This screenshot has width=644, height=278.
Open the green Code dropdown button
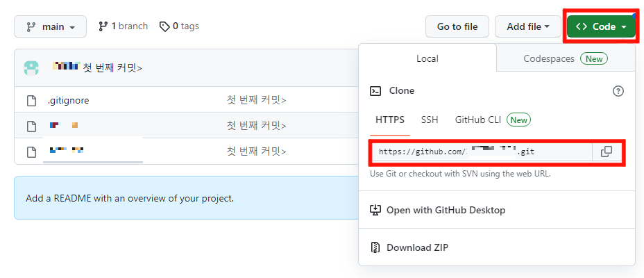pyautogui.click(x=601, y=26)
